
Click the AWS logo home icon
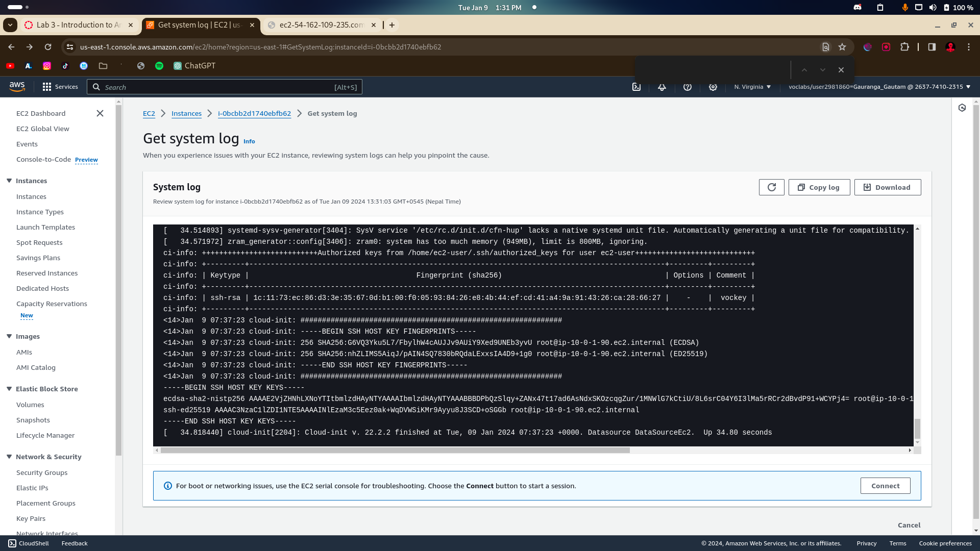[17, 87]
